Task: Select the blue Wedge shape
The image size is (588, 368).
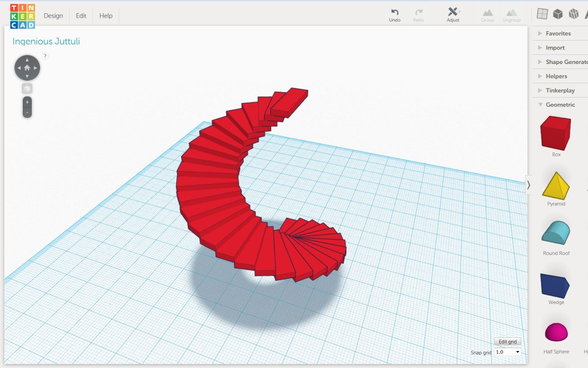Action: tap(556, 285)
